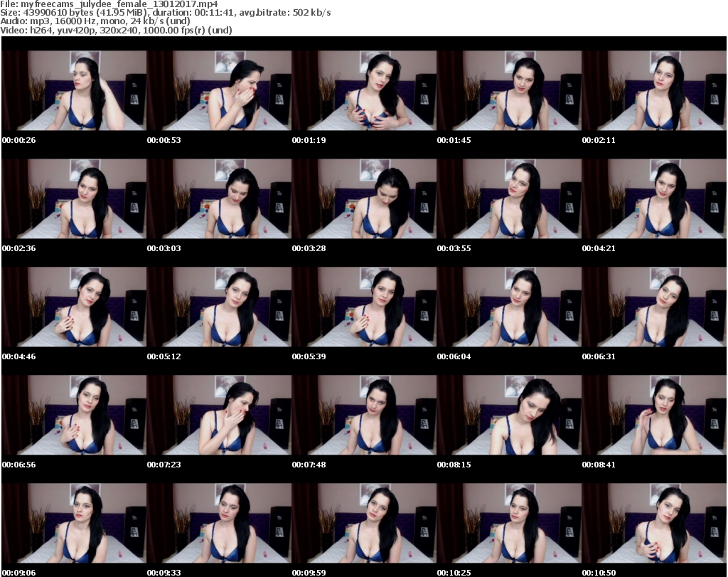Click the 00:01:45 timestamp label
Screen dimensions: 728x577
tap(454, 140)
